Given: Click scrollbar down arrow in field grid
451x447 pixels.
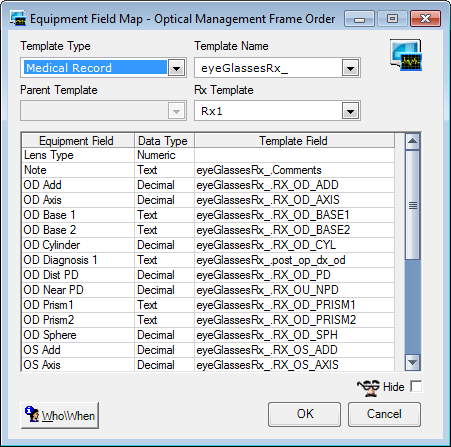Looking at the screenshot, I should click(412, 362).
